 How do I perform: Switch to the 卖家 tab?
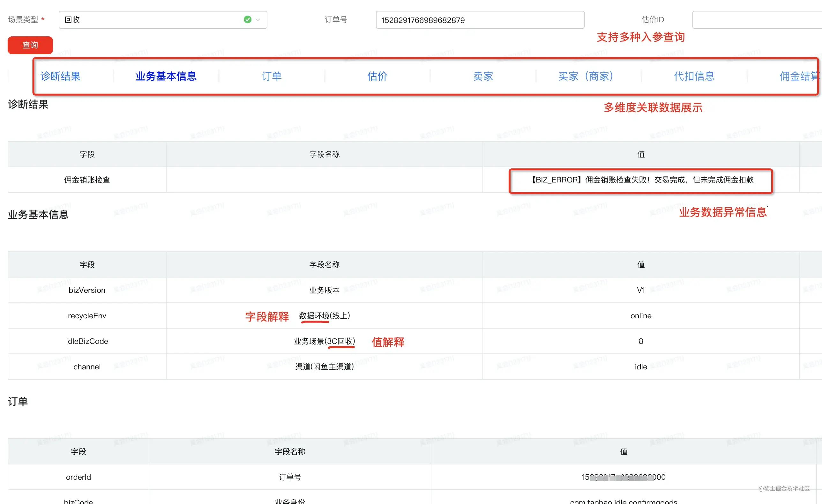point(483,76)
